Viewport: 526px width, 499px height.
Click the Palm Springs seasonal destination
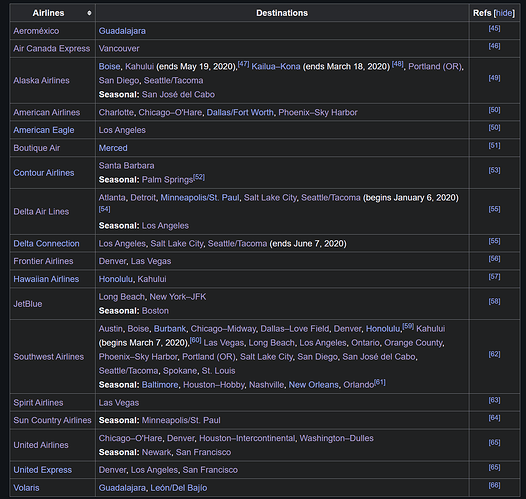click(x=167, y=180)
